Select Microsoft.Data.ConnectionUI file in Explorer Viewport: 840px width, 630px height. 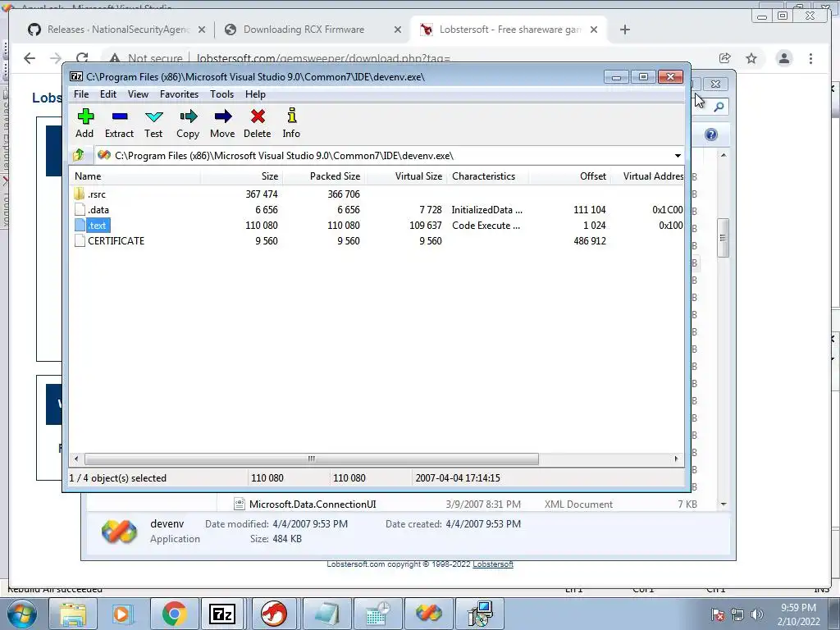tap(313, 504)
